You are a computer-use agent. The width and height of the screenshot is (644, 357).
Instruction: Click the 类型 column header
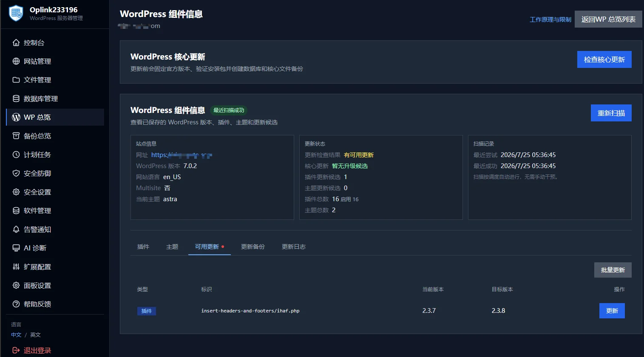pos(142,289)
